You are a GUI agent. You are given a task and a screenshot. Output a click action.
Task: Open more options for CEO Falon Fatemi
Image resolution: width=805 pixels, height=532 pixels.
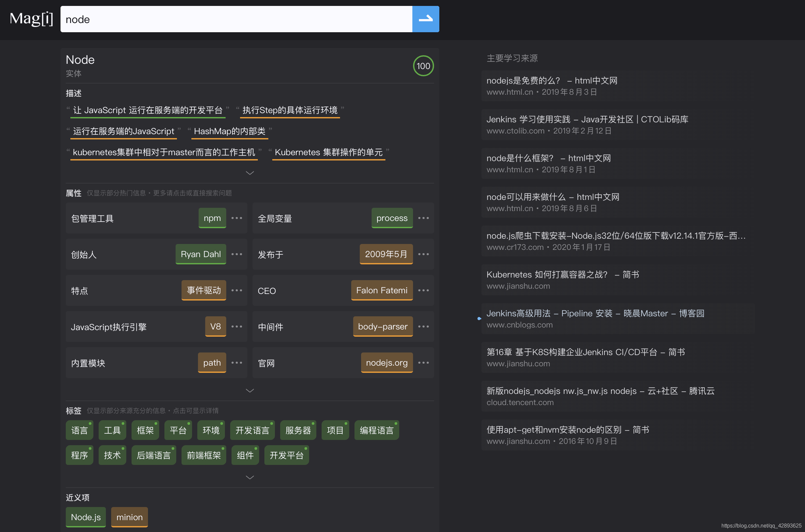pos(424,290)
